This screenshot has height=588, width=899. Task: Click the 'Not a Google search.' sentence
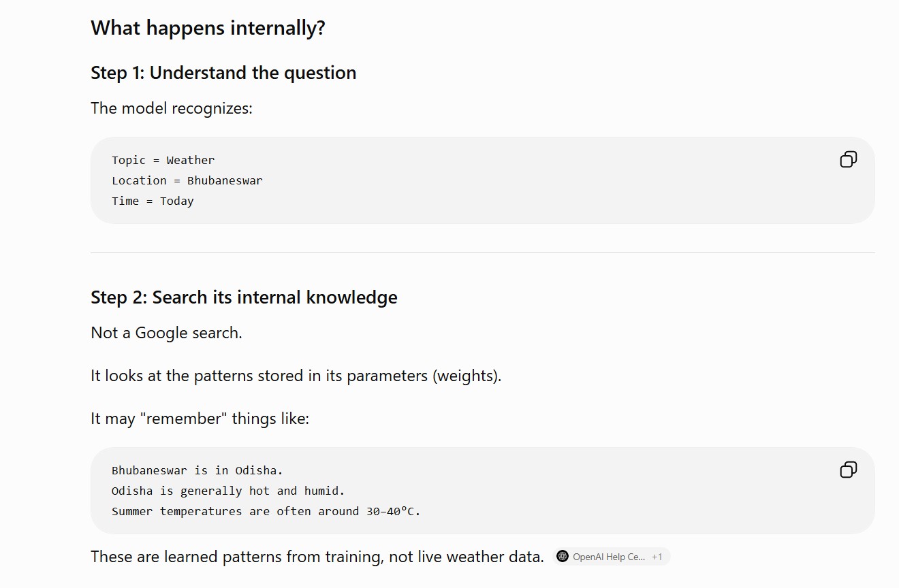pyautogui.click(x=166, y=333)
